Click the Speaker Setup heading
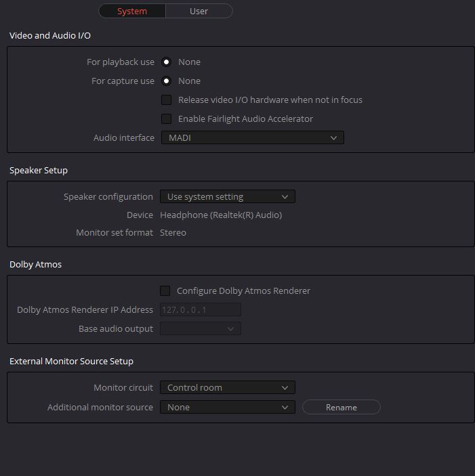The image size is (475, 476). [x=39, y=171]
